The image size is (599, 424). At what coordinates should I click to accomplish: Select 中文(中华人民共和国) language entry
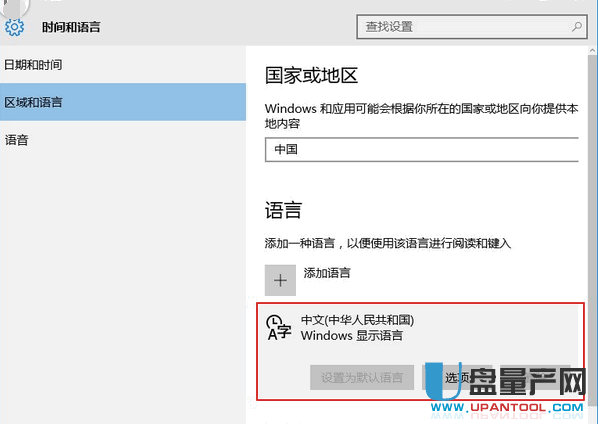(420, 351)
